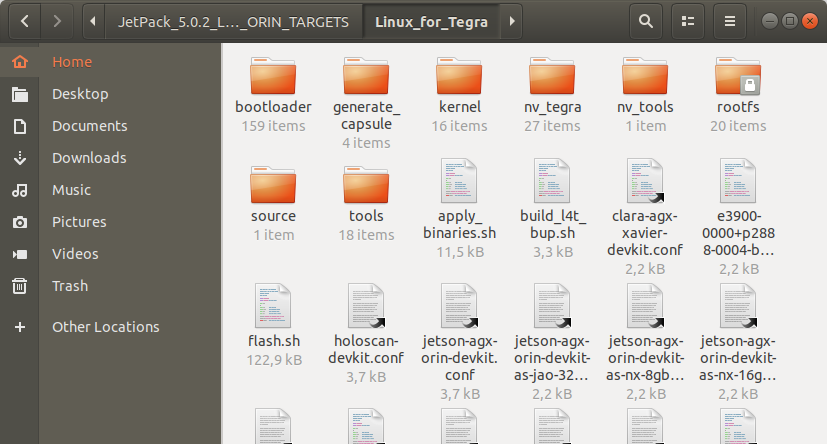The image size is (827, 444).
Task: Click the holoscan-devkit.conf file name label
Action: (366, 349)
